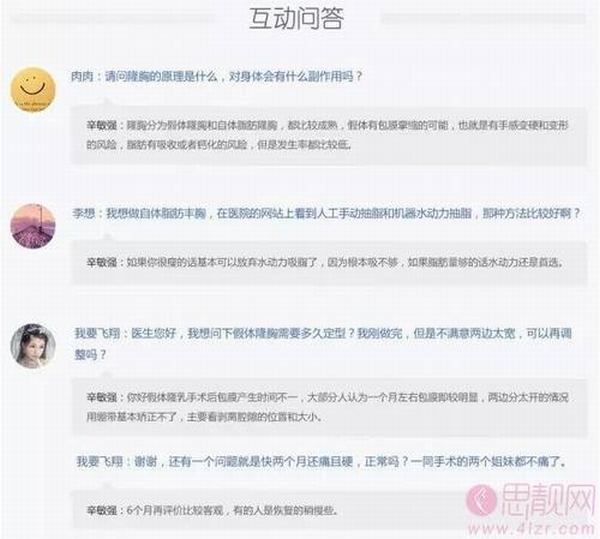The image size is (600, 539).
Task: Click the 互动问答 page heading
Action: coord(297,18)
